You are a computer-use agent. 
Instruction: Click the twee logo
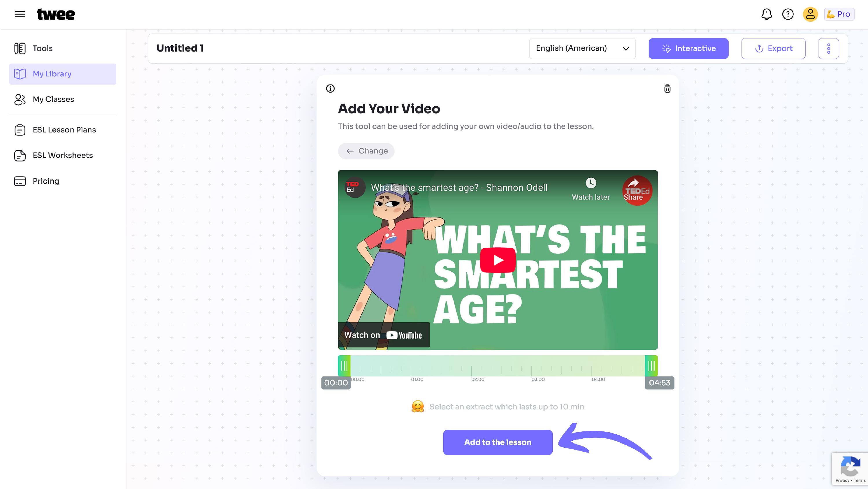point(56,14)
